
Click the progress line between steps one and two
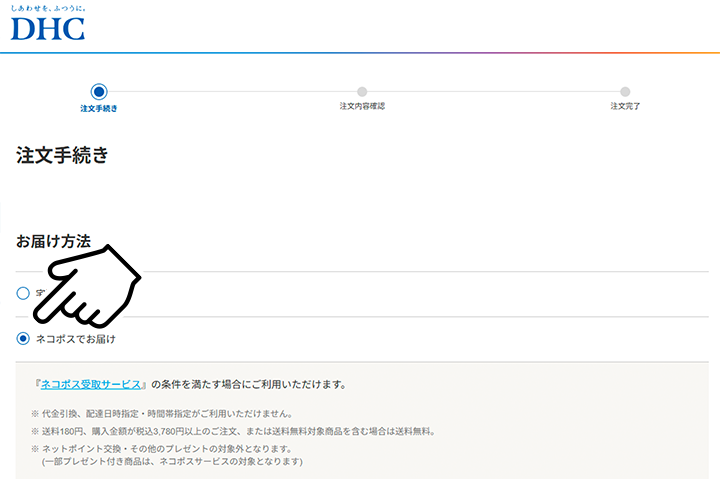point(230,92)
